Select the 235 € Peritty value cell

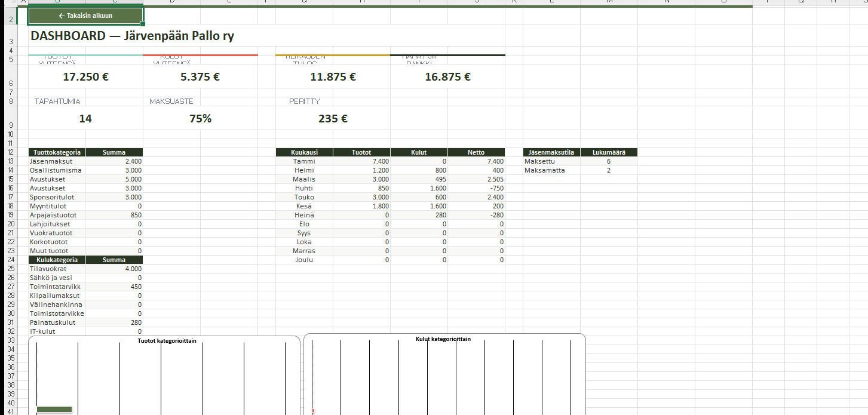[x=333, y=119]
